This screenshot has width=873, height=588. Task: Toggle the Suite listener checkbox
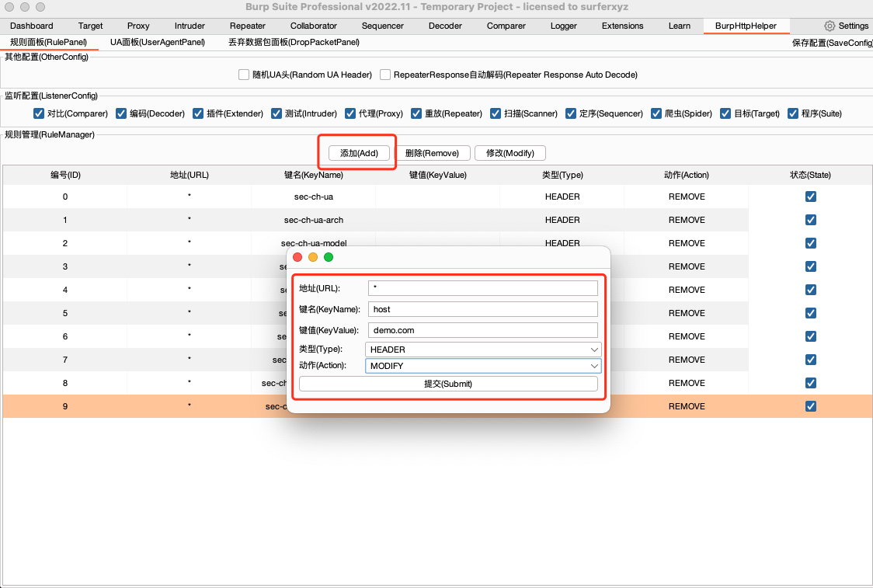tap(793, 113)
